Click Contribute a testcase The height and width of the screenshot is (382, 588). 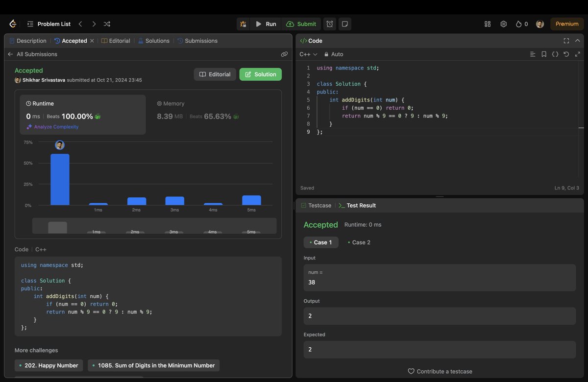(x=440, y=372)
